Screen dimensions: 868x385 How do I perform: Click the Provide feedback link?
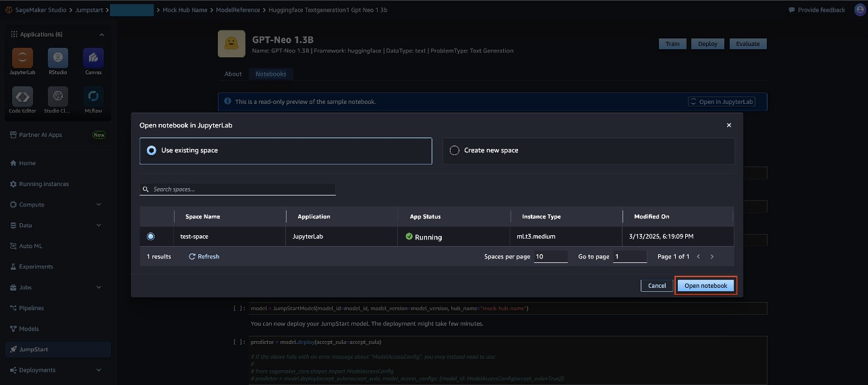coord(821,10)
